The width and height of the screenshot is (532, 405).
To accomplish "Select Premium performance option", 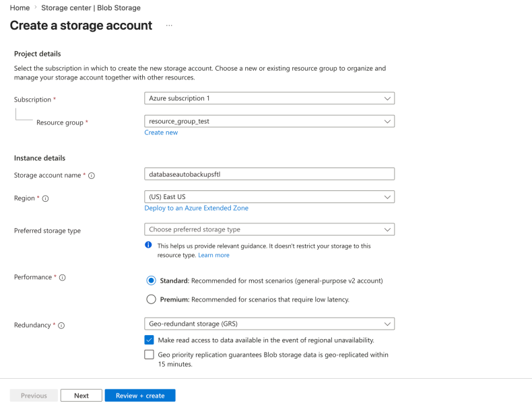I will 151,299.
